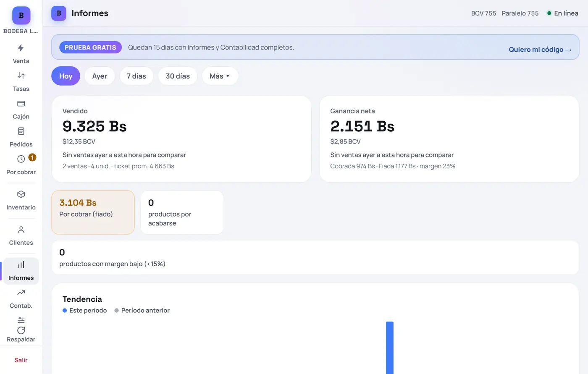Click the Paralelo 755 rate
Viewport: 588px width, 374px height.
[x=520, y=13]
